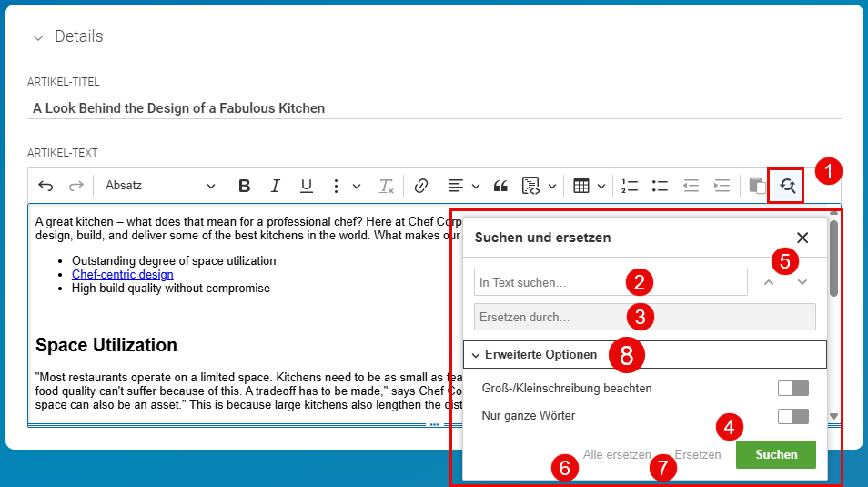Click the bulleted list icon
Viewport: 868px width, 487px height.
(x=660, y=186)
